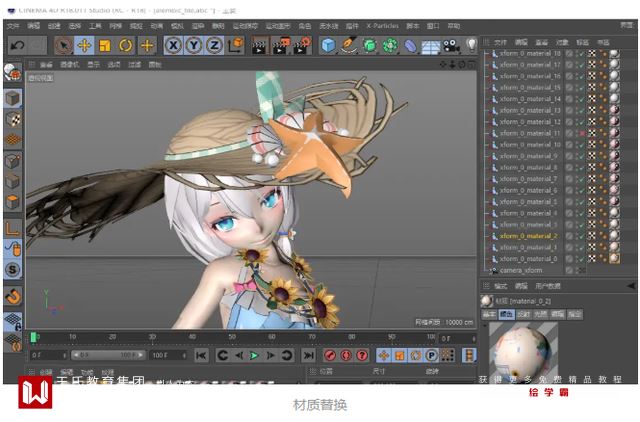Expand material preview triangle in attributes
This screenshot has width=640, height=422.
(x=485, y=326)
